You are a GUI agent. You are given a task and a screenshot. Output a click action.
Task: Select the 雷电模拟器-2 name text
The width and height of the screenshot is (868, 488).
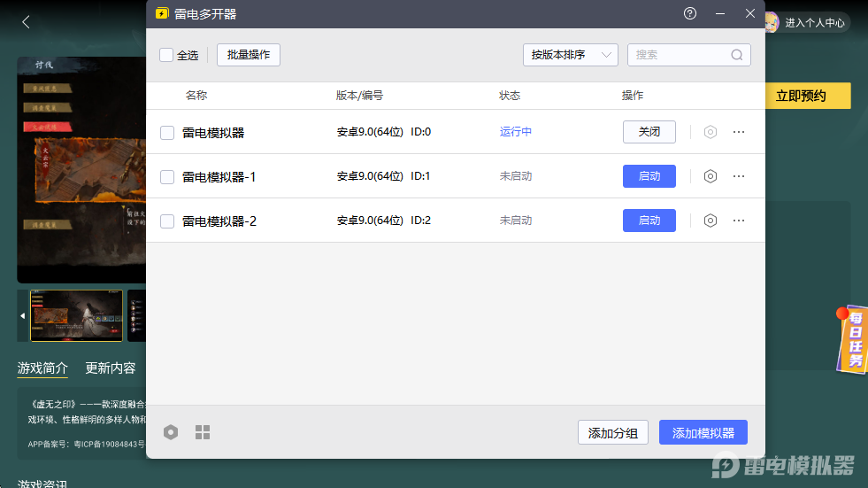pos(219,221)
